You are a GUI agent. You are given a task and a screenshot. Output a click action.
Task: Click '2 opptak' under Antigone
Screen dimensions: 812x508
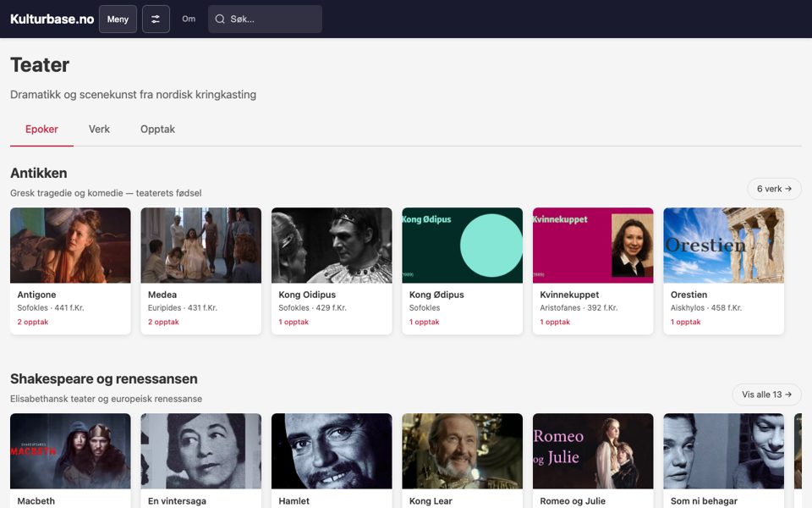click(33, 322)
